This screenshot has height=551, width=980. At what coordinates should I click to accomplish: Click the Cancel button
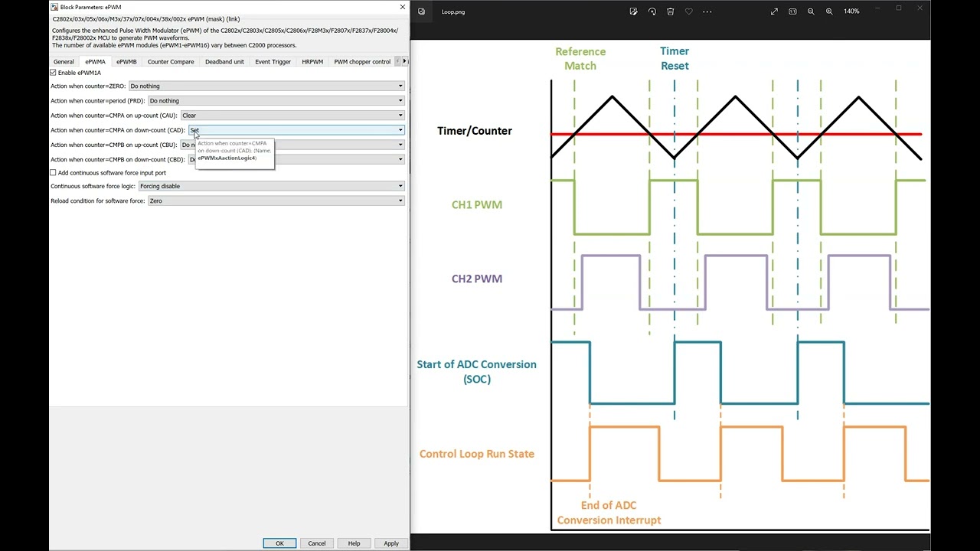[317, 543]
